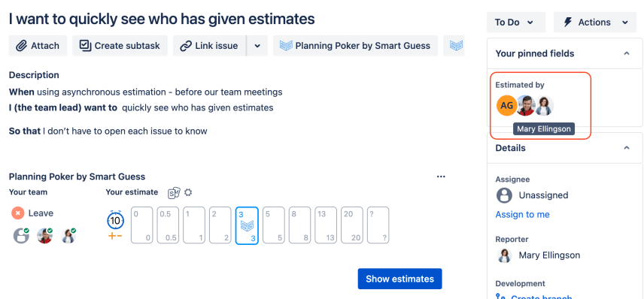Choose the question mark estimate card
Screen dimensions: 644x299
[378, 225]
